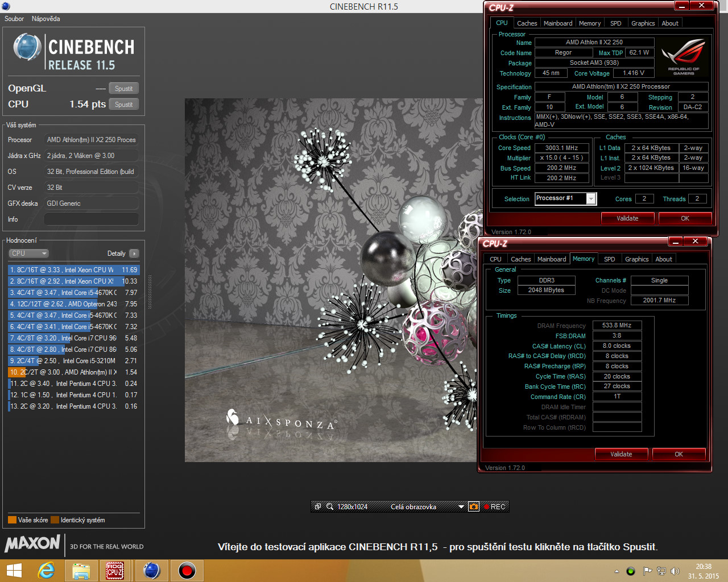
Task: Select ranking row 4 AMD Opteron 7.95
Action: click(73, 304)
